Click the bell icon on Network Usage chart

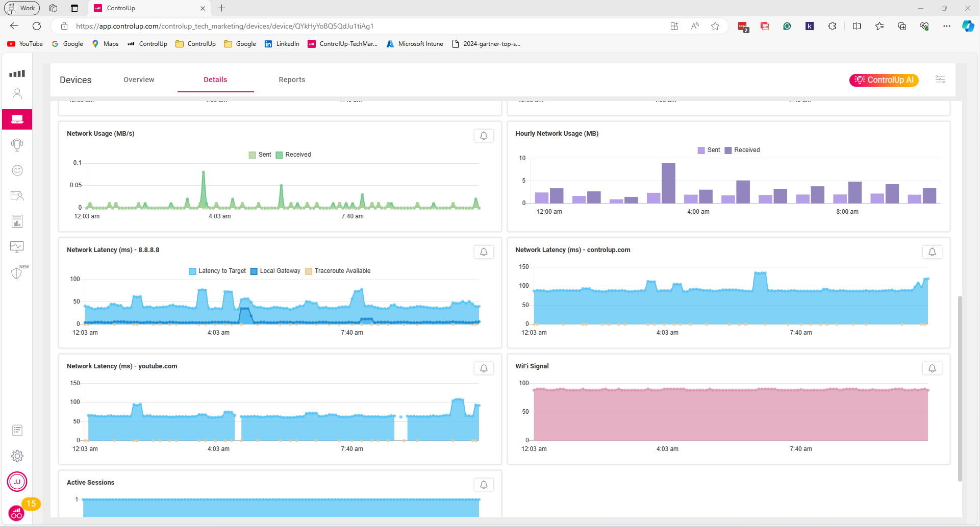tap(484, 136)
